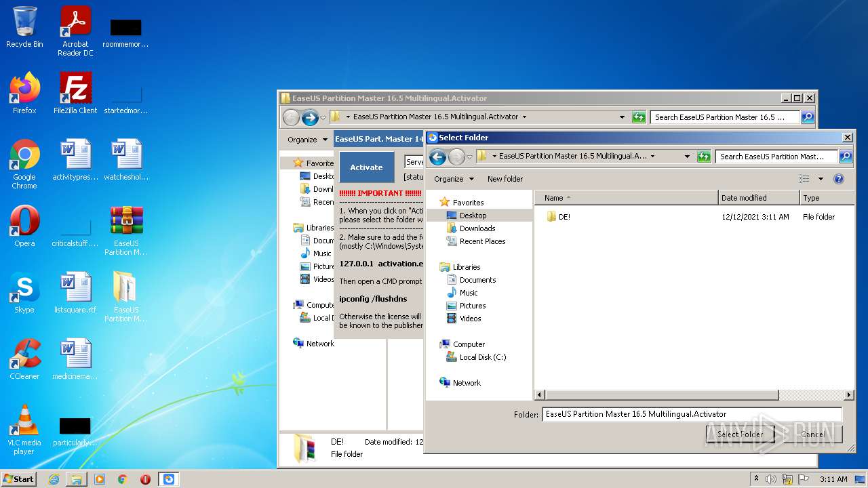Select the watcheshol Word document icon
Viewport: 868px width, 488px height.
pos(126,160)
